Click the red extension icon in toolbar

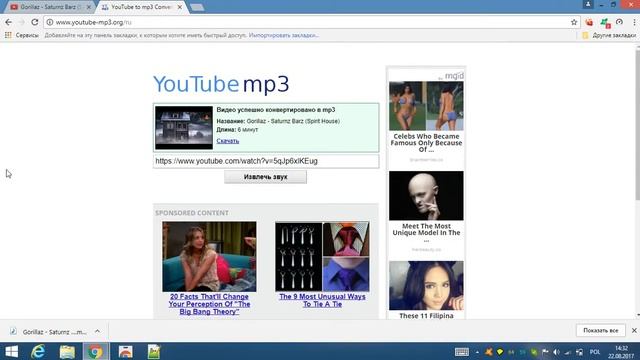[589, 22]
